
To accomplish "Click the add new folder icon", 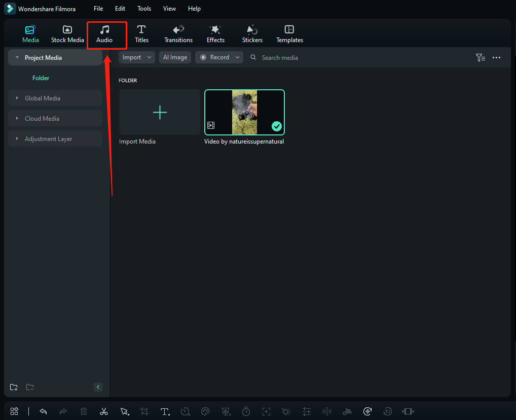I will click(14, 387).
